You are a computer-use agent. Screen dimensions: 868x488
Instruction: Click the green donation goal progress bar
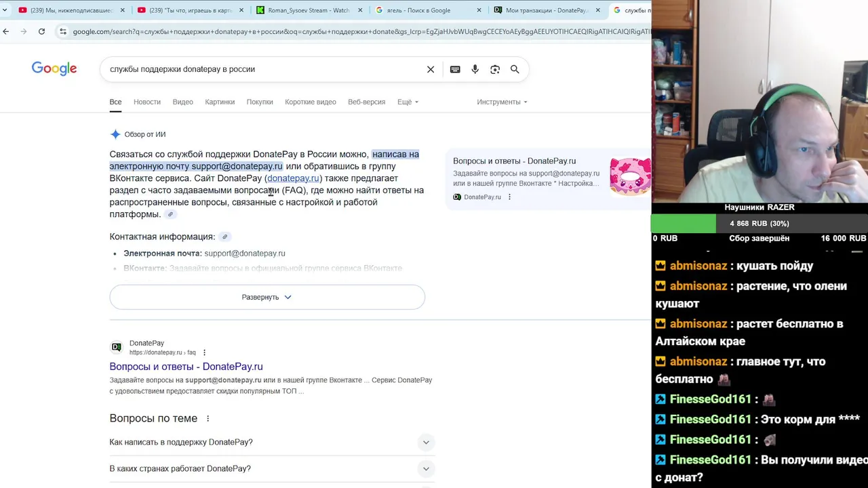[684, 224]
